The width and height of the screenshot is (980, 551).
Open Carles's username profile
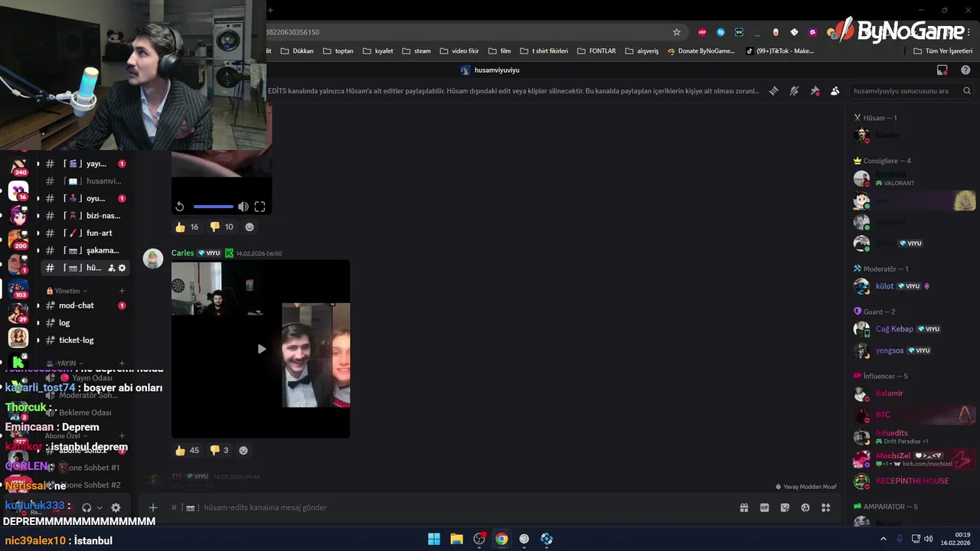182,253
